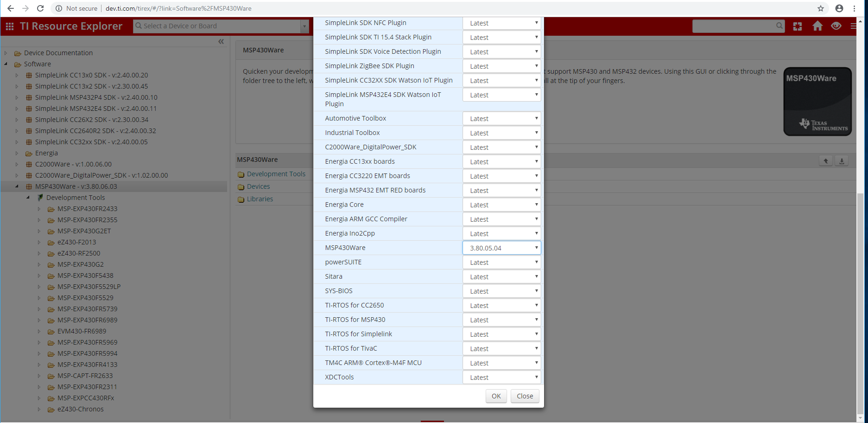
Task: Click the browser address bar URL
Action: [x=178, y=8]
